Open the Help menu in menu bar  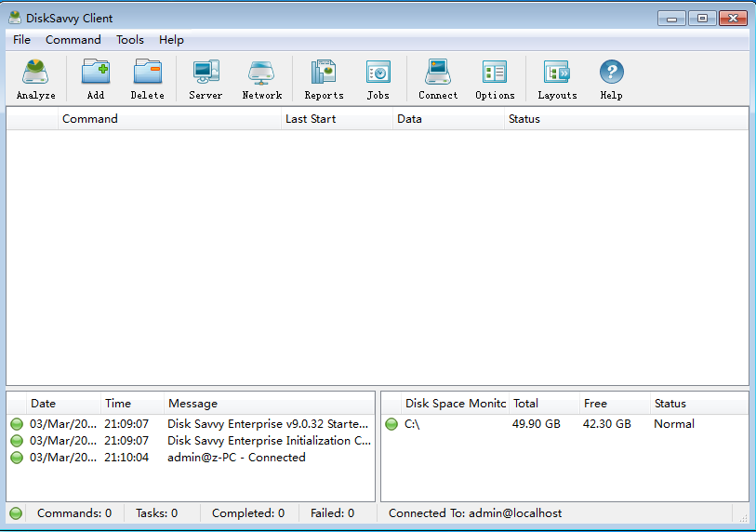pyautogui.click(x=171, y=40)
